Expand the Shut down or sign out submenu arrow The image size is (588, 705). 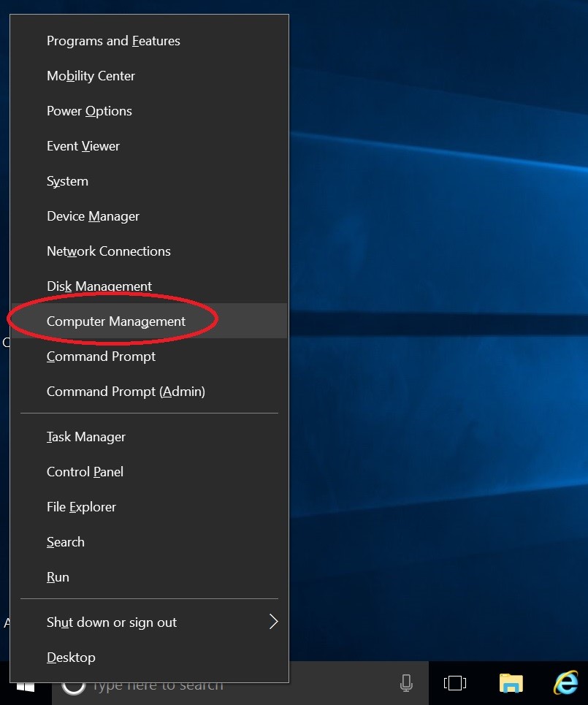(x=273, y=622)
